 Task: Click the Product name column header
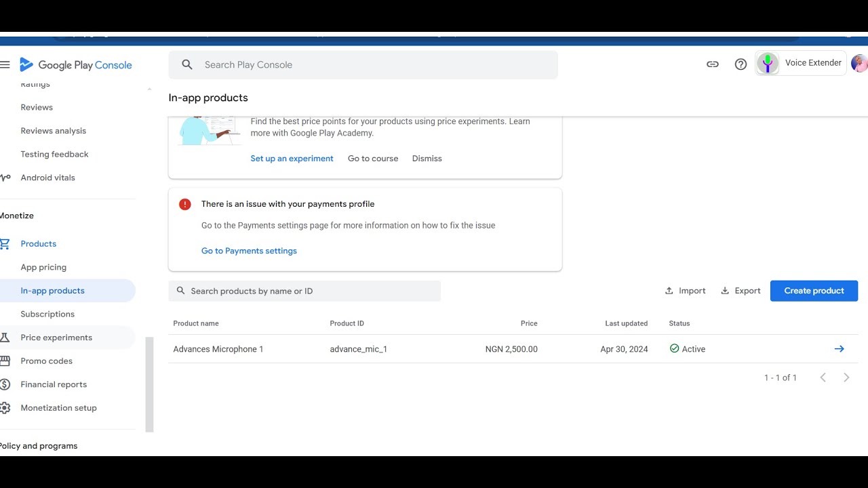pyautogui.click(x=196, y=323)
